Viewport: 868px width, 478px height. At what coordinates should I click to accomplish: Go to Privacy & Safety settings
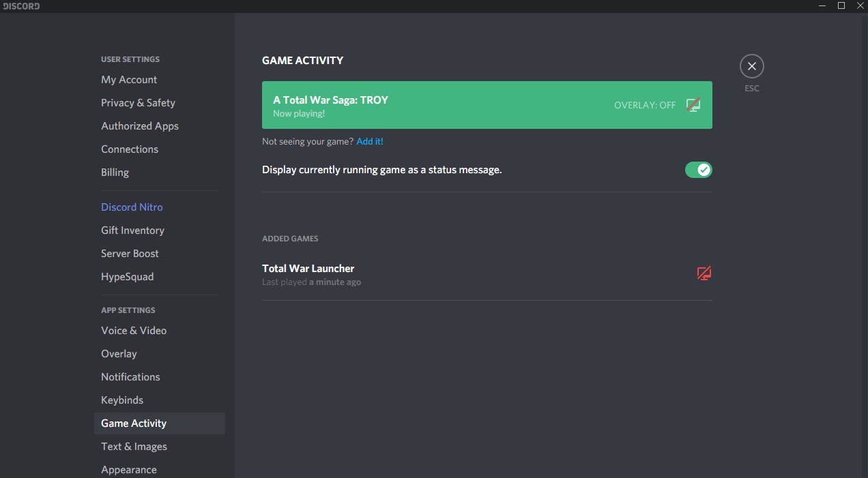point(138,103)
